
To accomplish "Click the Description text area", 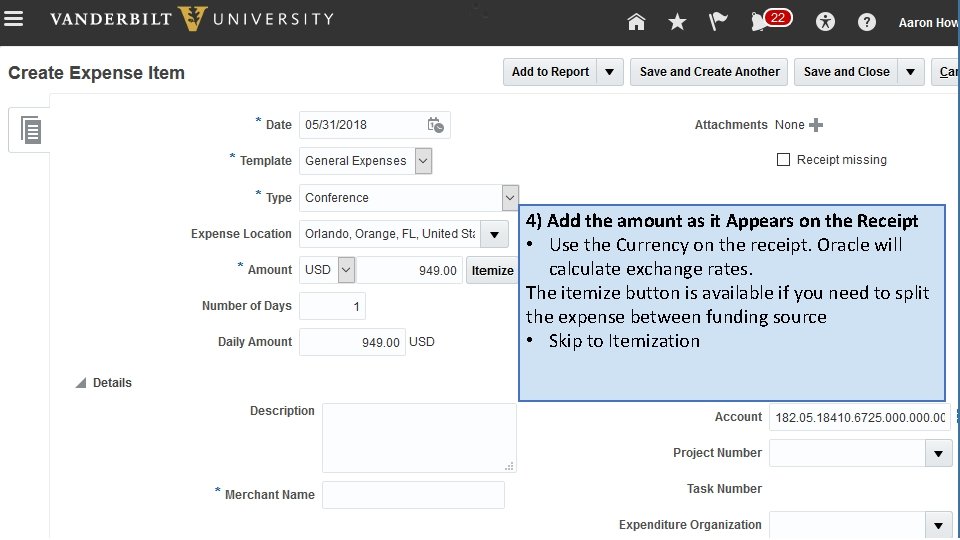I will (x=419, y=438).
